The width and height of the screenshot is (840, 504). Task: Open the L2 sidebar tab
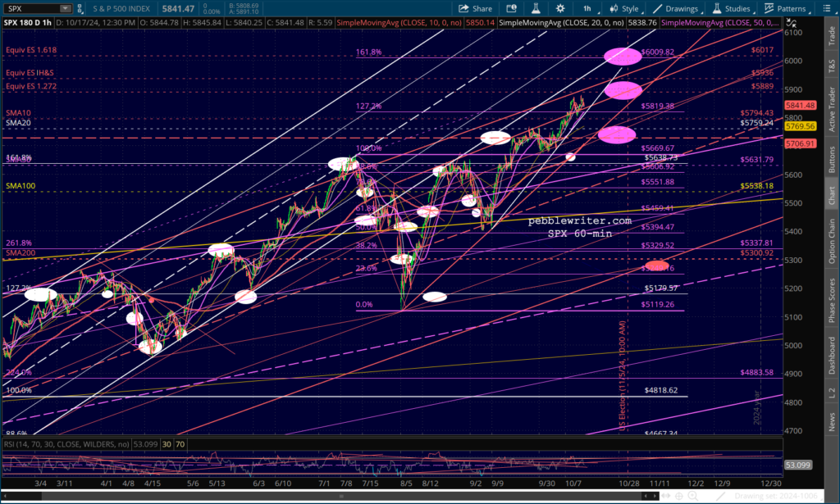832,393
